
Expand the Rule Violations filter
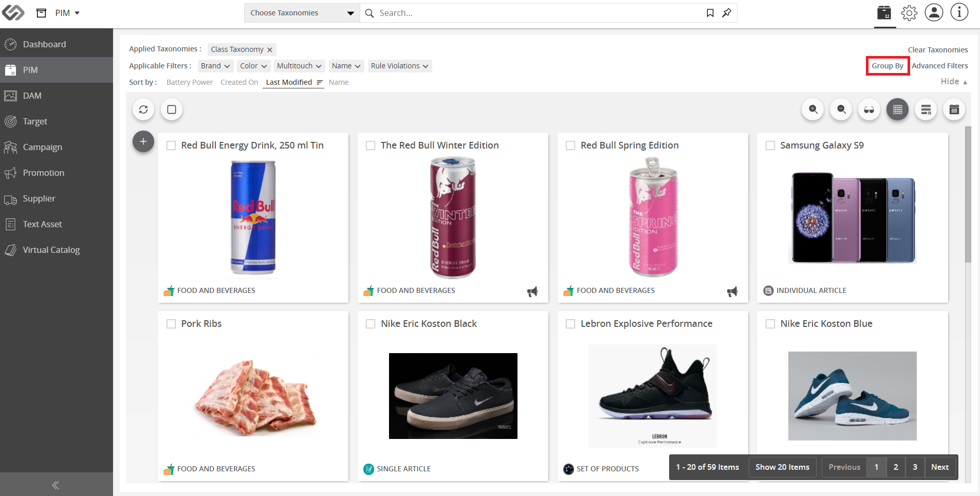[x=400, y=66]
